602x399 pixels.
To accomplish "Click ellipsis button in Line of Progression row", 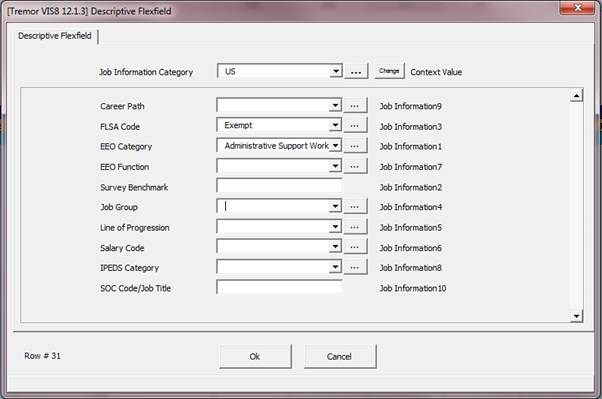I will tap(355, 227).
